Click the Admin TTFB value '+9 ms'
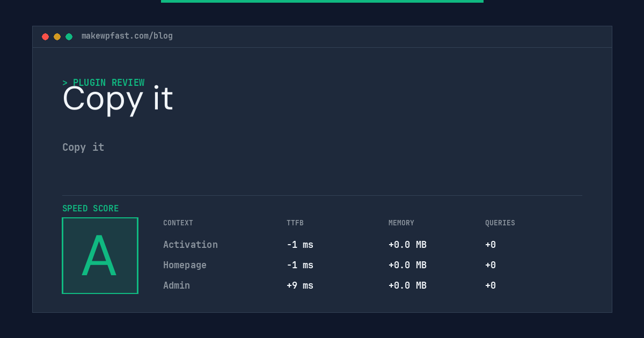This screenshot has height=338, width=644. click(x=300, y=285)
